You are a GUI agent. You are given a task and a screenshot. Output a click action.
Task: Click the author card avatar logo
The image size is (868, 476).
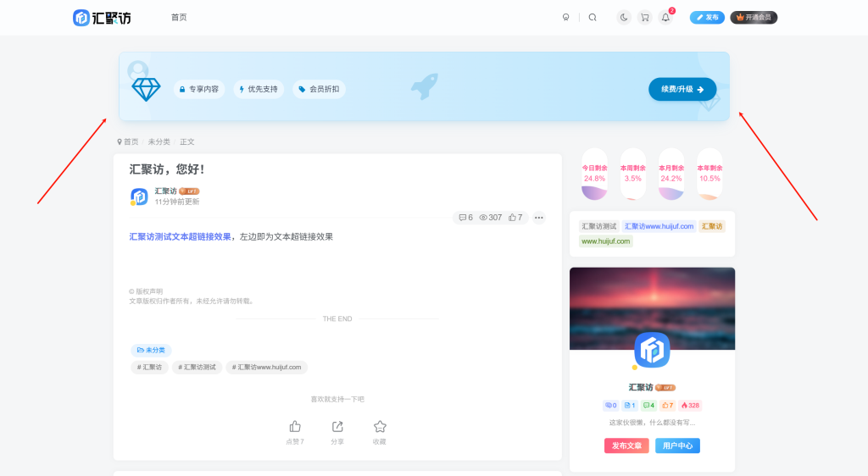(x=652, y=350)
